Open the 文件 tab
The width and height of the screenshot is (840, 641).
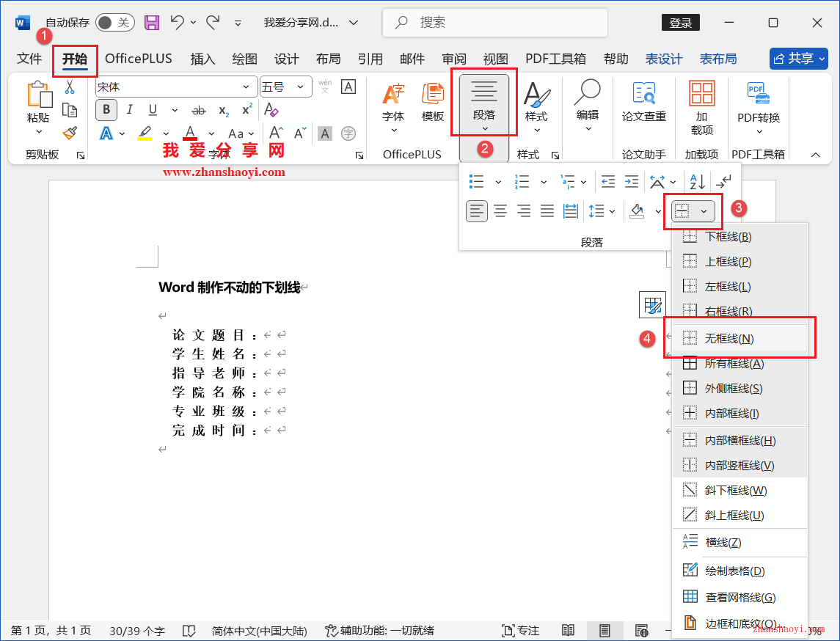pyautogui.click(x=29, y=59)
